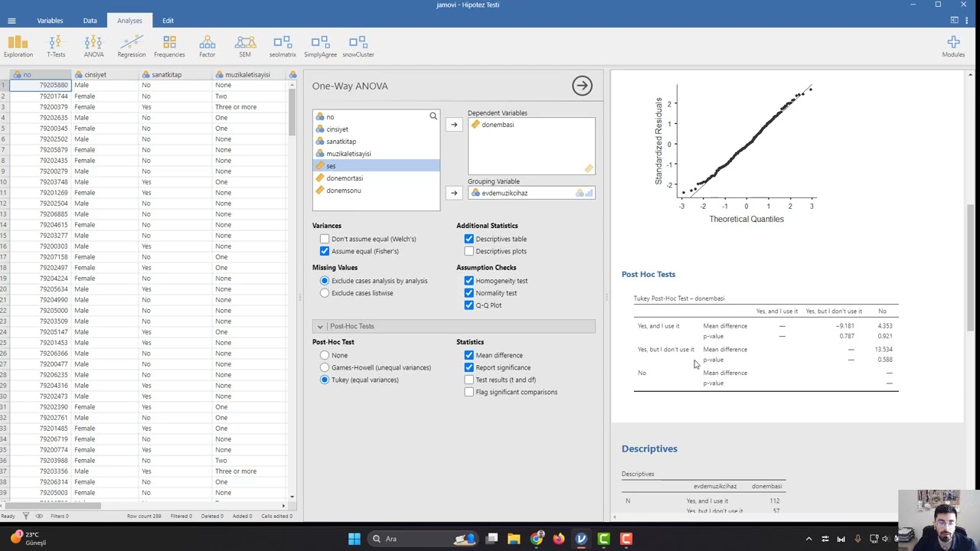
Task: Select the cinsiyet column header
Action: [104, 75]
